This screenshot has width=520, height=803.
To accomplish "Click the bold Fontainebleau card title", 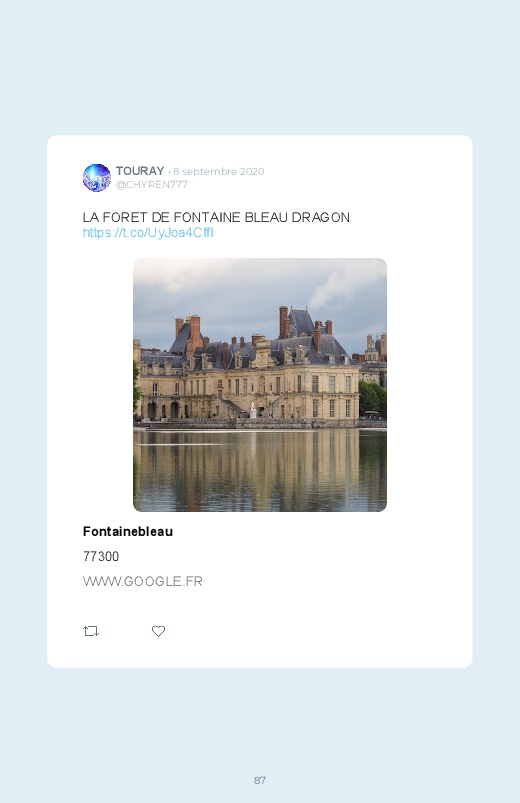I will 128,532.
